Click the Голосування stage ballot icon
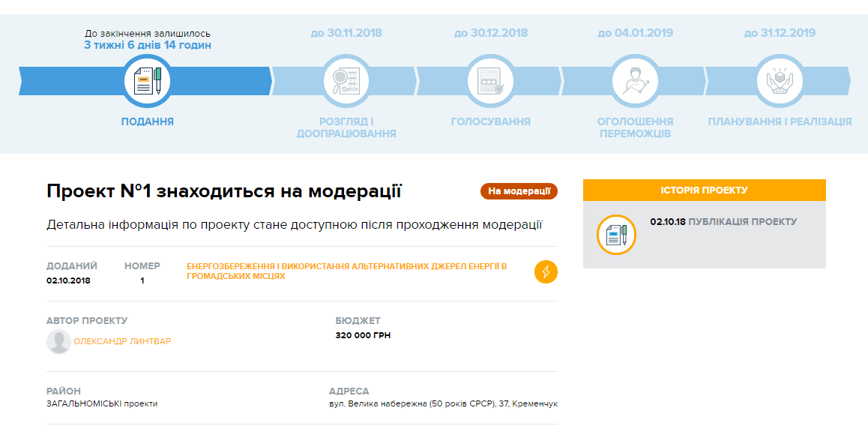 (x=490, y=80)
